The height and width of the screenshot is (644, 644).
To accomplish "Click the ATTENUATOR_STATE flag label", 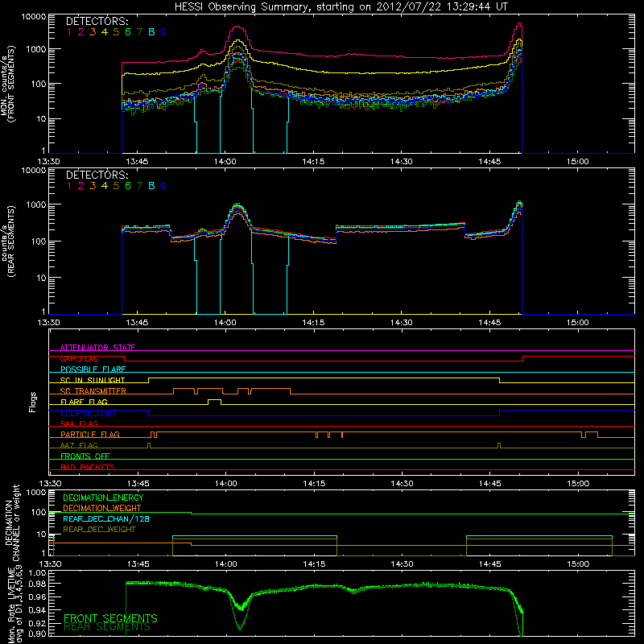I will (x=97, y=348).
